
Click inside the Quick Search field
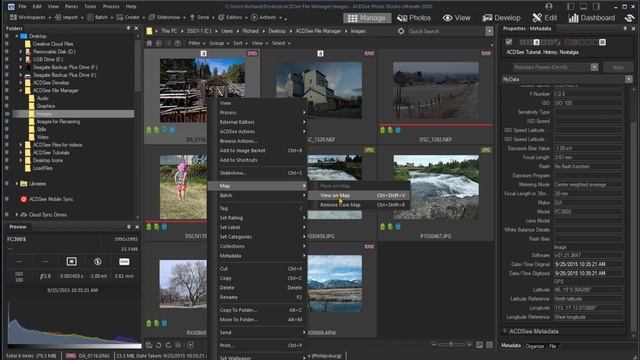point(446,31)
